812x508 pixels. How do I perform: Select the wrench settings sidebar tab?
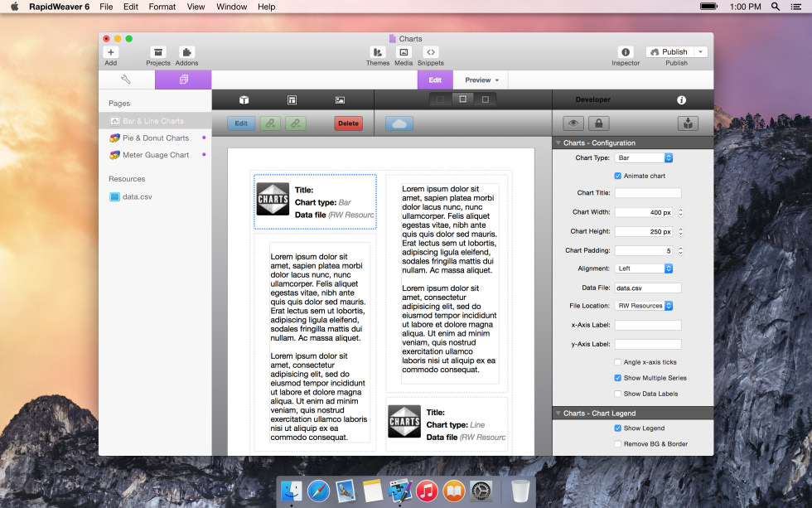(x=126, y=80)
